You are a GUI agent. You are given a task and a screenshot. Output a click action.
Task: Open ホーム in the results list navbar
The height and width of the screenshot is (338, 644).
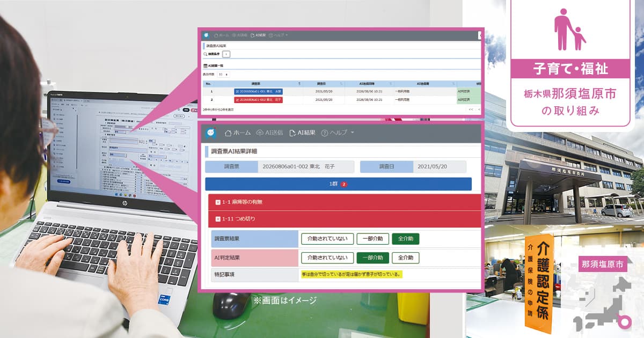tap(221, 35)
